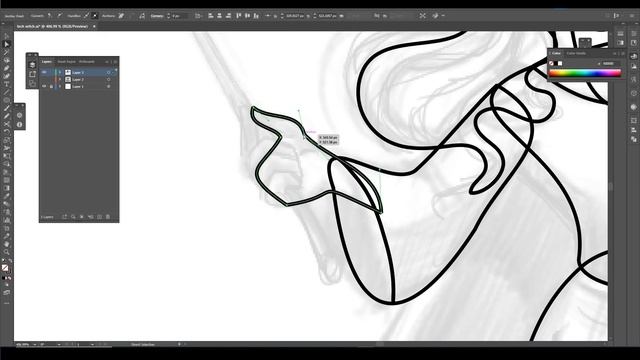Click layers icon in small floating dock

[32, 64]
